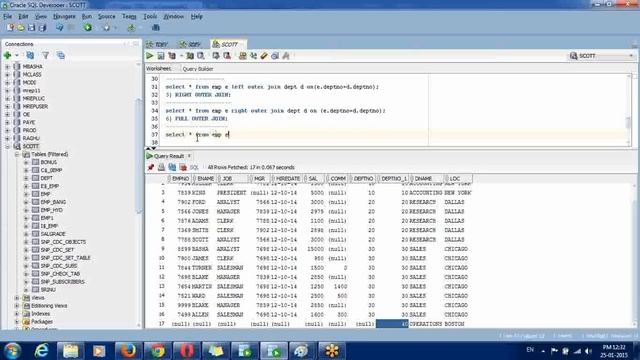The image size is (640, 360).
Task: Click the Windows Start button
Action: [12, 351]
